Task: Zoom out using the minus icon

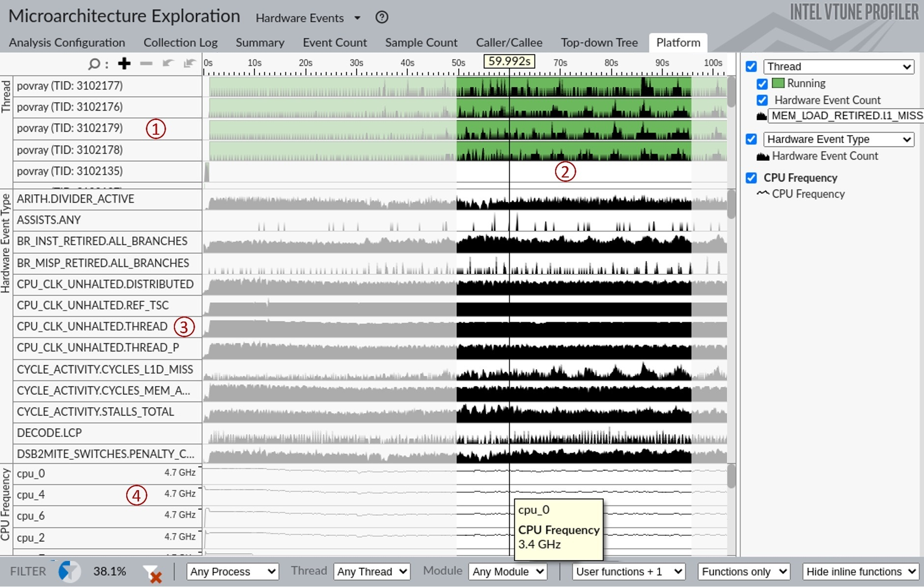Action: click(146, 63)
